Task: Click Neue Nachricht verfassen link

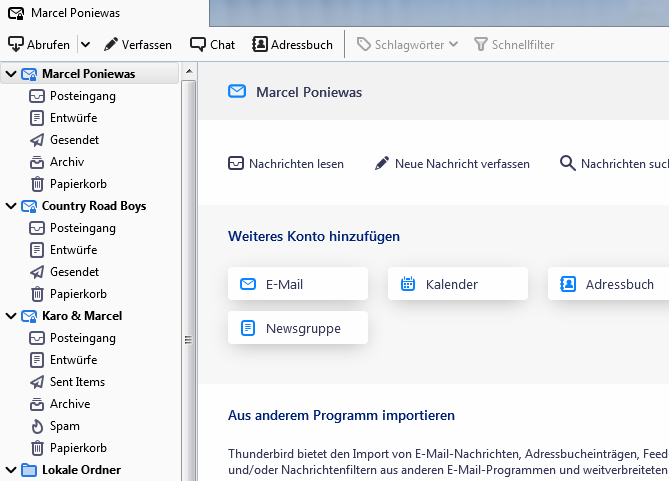Action: (452, 163)
